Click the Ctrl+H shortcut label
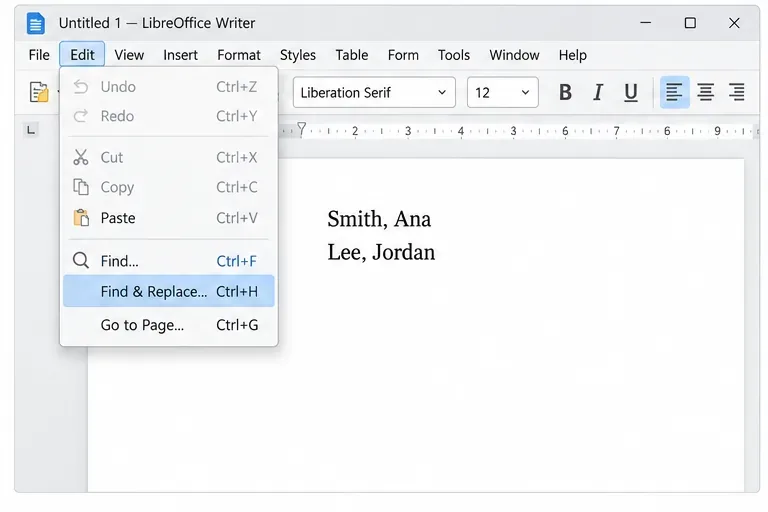Image resolution: width=768 pixels, height=512 pixels. [x=237, y=292]
